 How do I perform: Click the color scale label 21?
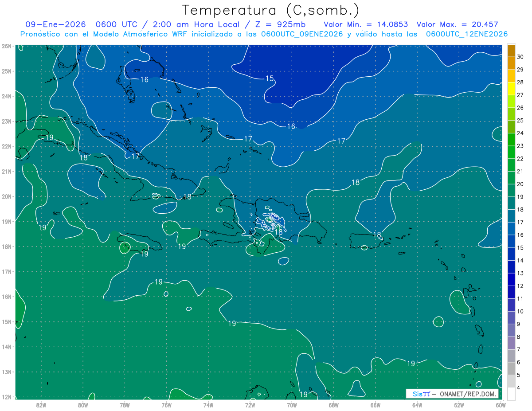click(520, 171)
